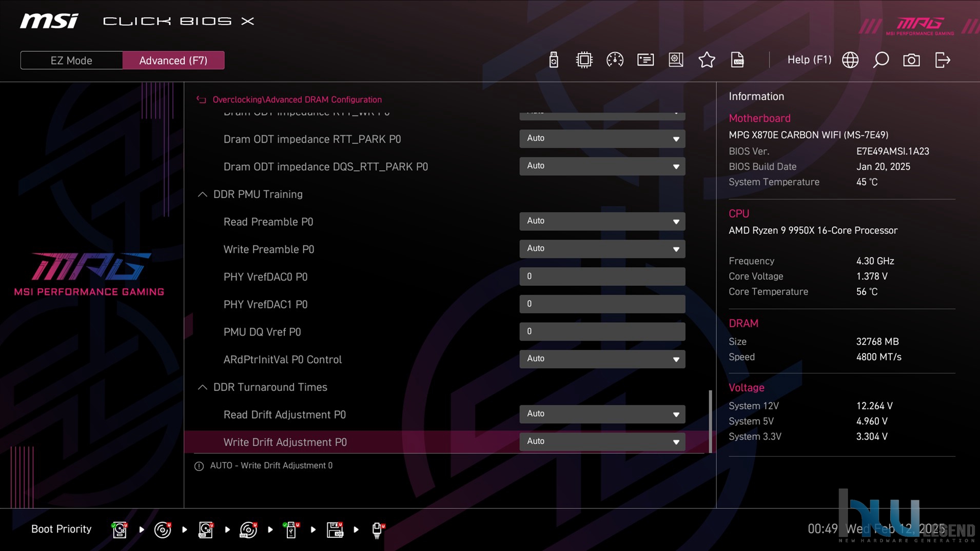Viewport: 980px width, 551px height.
Task: Select the Advanced (F7) mode tab
Action: click(173, 60)
